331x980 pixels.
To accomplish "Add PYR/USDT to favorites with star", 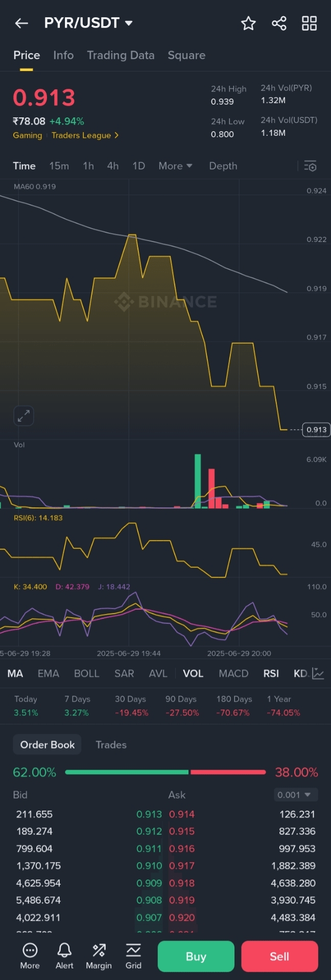I will (x=248, y=23).
